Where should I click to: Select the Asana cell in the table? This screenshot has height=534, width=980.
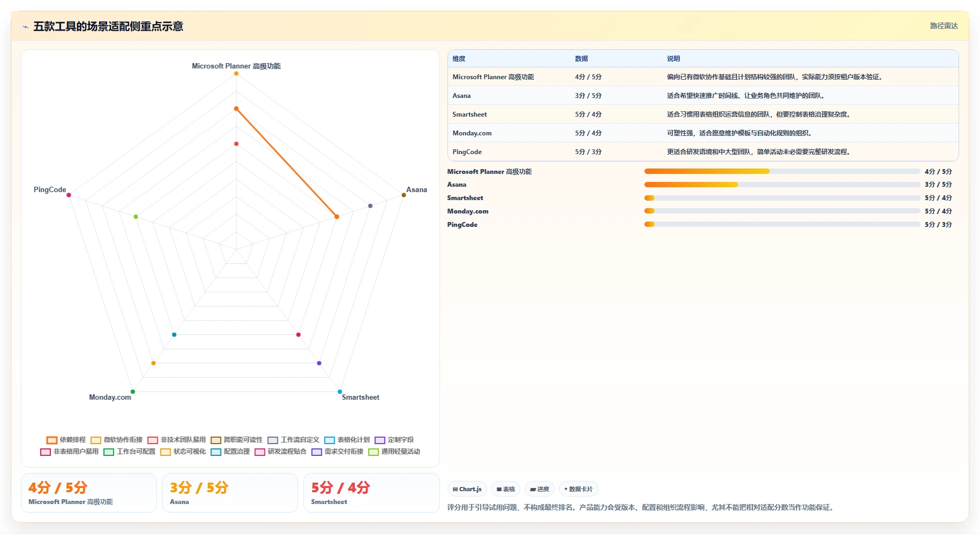point(461,96)
